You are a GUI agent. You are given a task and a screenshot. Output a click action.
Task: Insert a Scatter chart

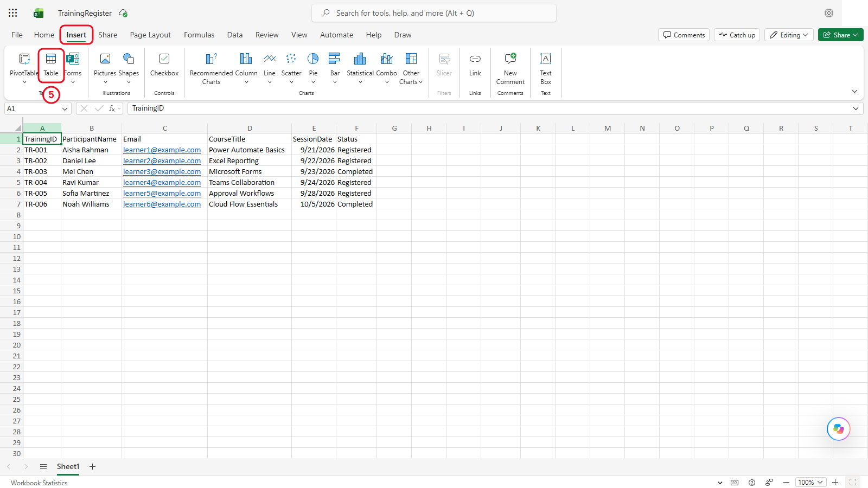pos(291,68)
